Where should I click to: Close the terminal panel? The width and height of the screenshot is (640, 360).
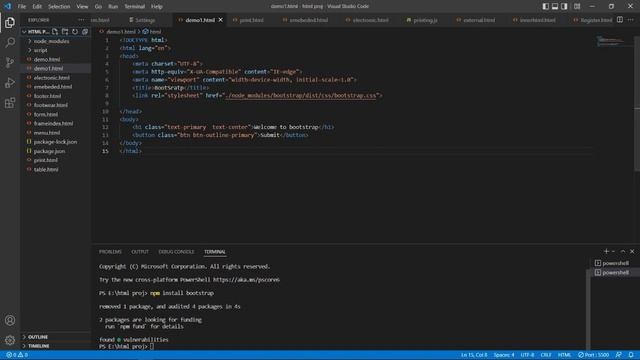[x=632, y=251]
